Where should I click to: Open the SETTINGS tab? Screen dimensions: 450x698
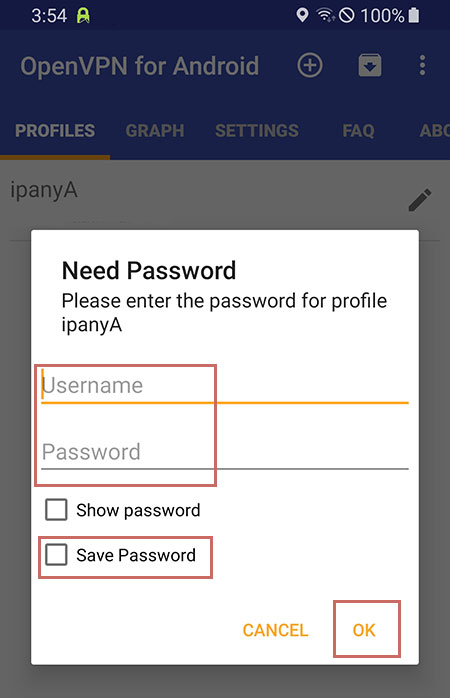257,130
